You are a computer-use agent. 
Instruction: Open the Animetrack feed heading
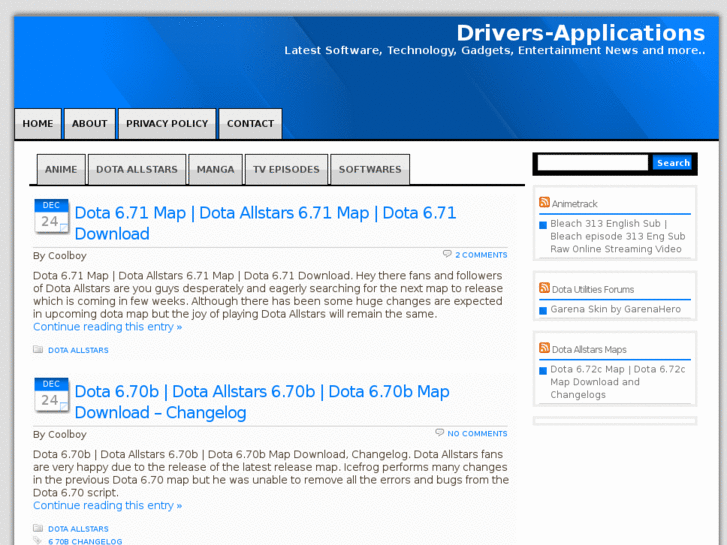pyautogui.click(x=574, y=204)
